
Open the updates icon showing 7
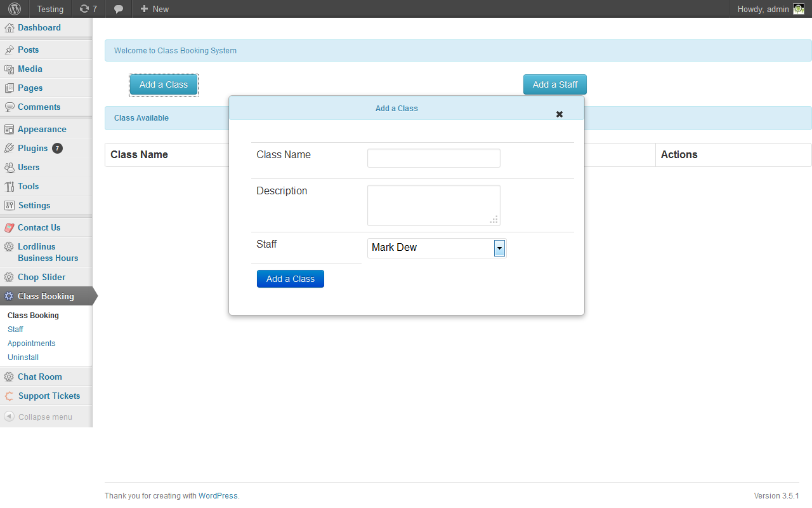88,9
